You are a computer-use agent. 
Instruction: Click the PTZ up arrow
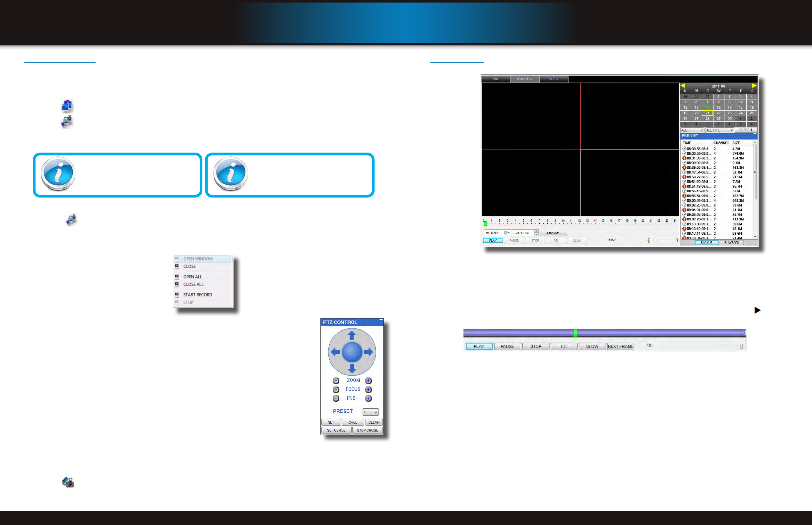pyautogui.click(x=352, y=336)
